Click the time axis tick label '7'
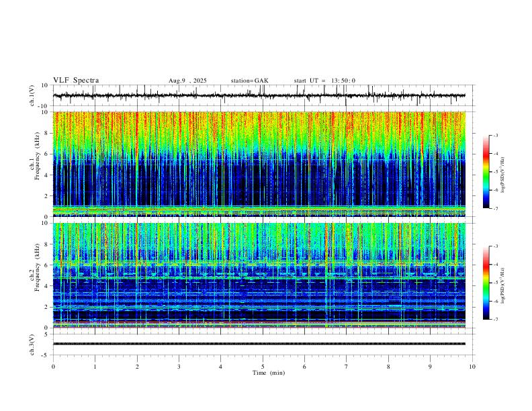532x411 pixels. tap(347, 367)
